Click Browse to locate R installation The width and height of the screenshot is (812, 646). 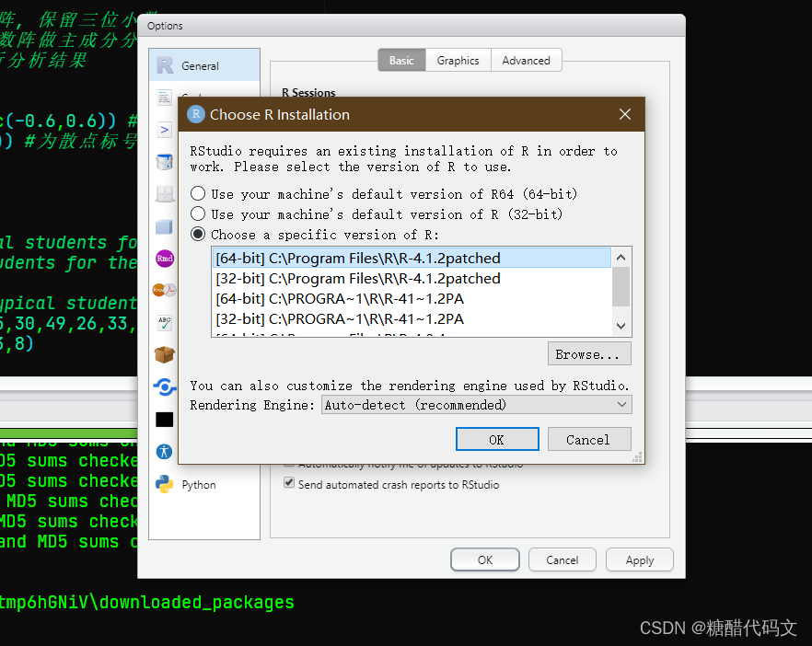pyautogui.click(x=589, y=354)
